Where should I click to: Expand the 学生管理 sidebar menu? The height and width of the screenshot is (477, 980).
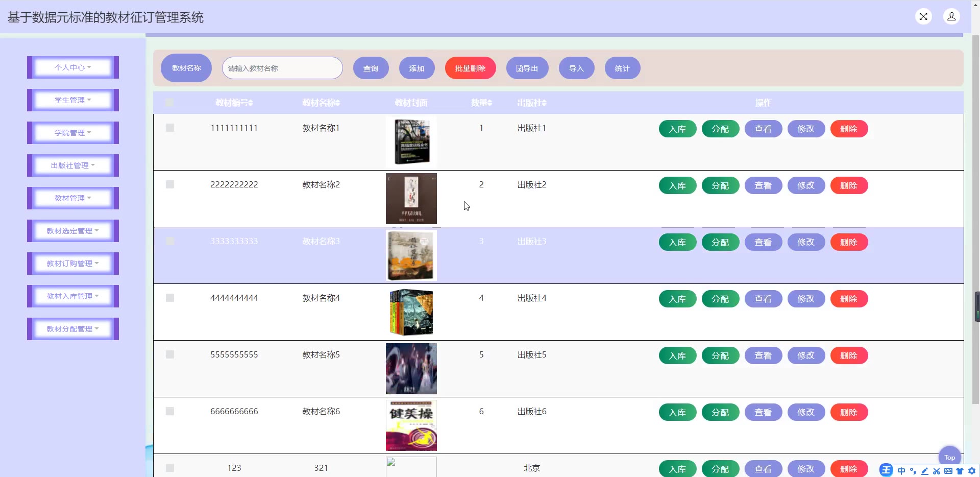pyautogui.click(x=73, y=100)
